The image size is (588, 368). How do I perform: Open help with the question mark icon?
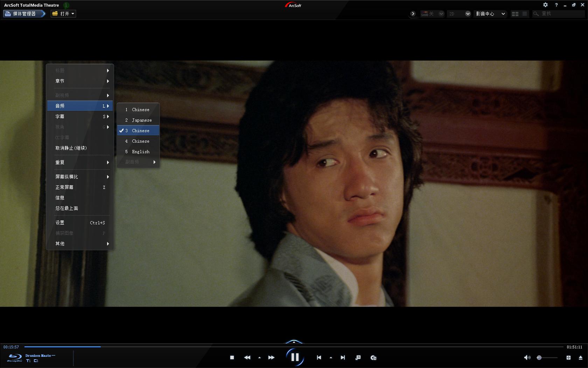click(556, 5)
